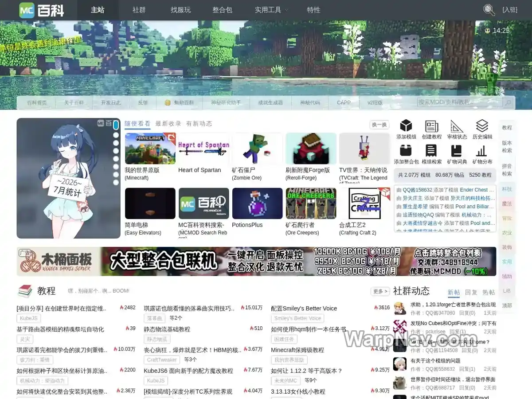
Task: Open 找服玩 in top navigation
Action: 180,10
